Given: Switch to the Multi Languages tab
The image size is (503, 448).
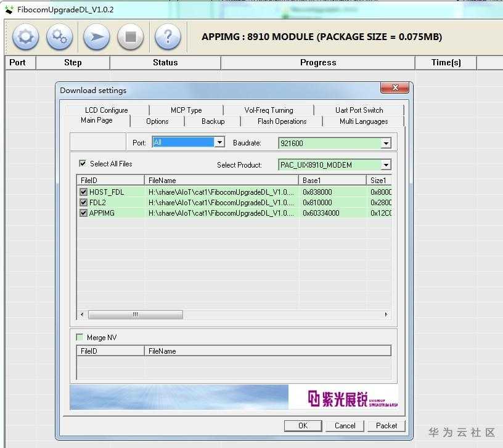Looking at the screenshot, I should tap(364, 121).
